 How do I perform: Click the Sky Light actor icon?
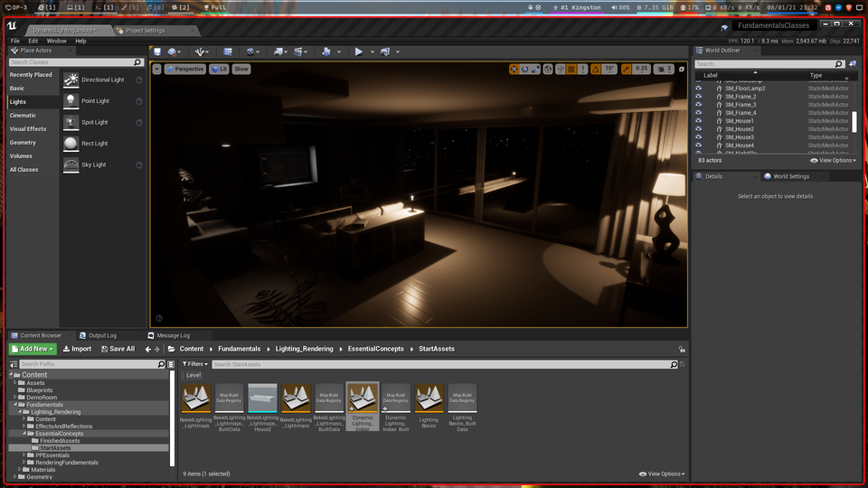pyautogui.click(x=72, y=164)
